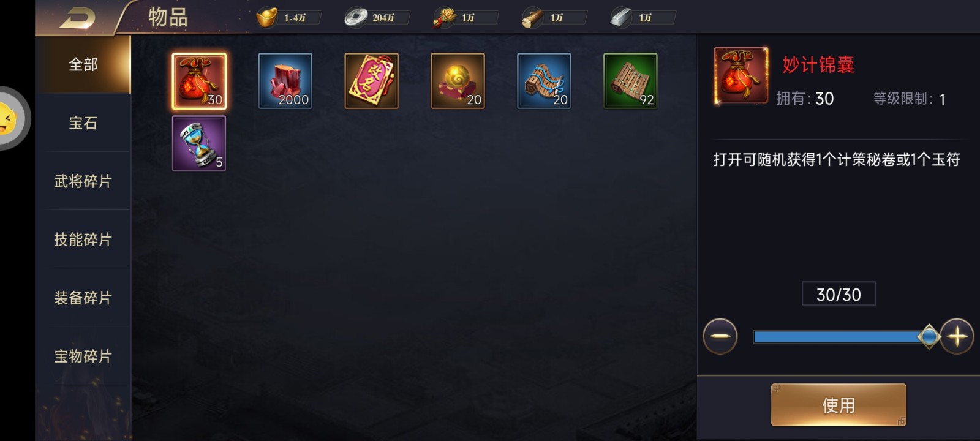Open the 全部 category tab
The image size is (980, 441).
[83, 64]
